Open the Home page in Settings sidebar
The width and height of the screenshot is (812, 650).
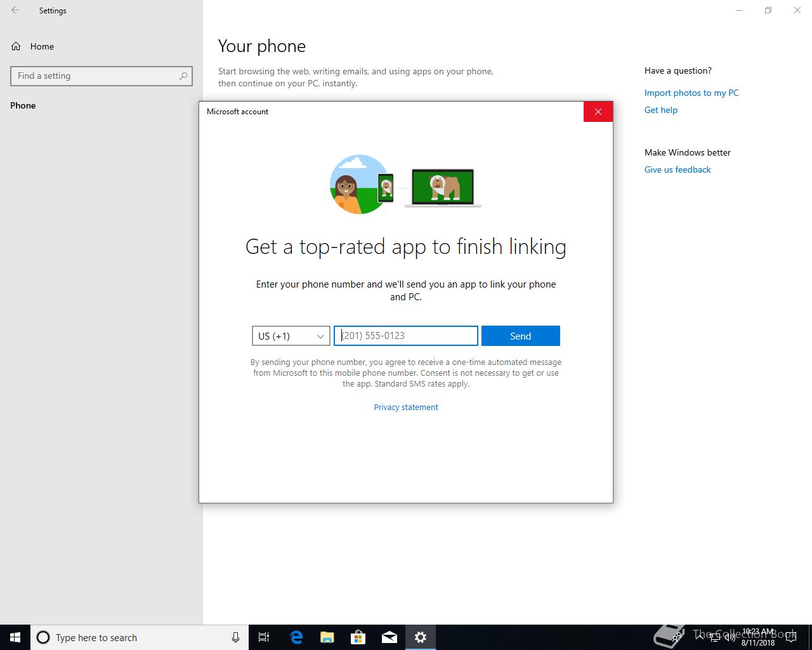click(x=33, y=46)
